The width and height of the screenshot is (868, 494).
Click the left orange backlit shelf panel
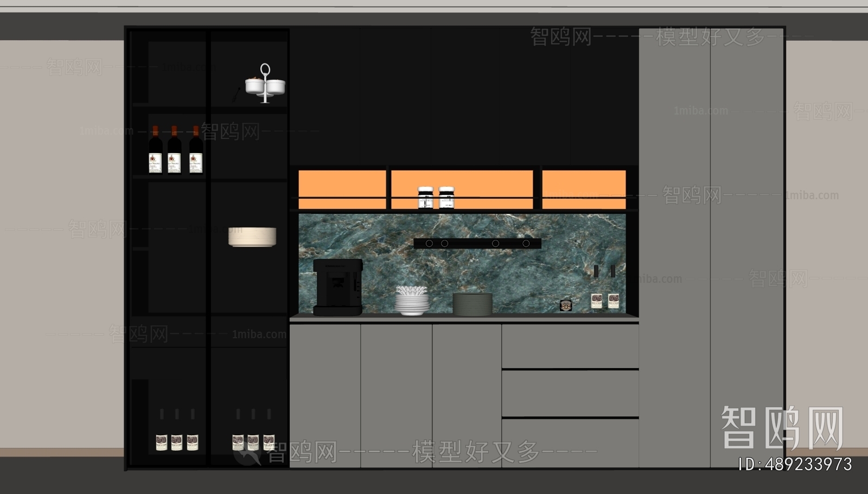342,189
